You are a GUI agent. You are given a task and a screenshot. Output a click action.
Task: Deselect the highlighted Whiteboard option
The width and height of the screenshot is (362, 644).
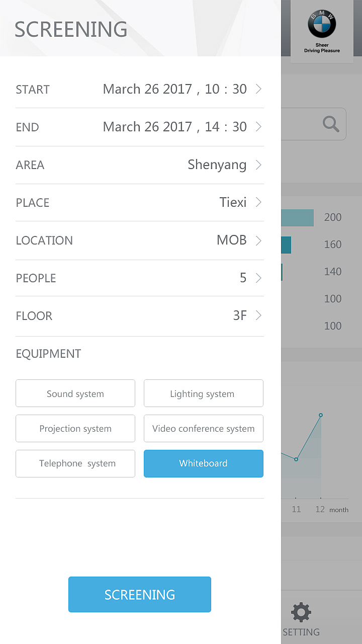click(203, 463)
